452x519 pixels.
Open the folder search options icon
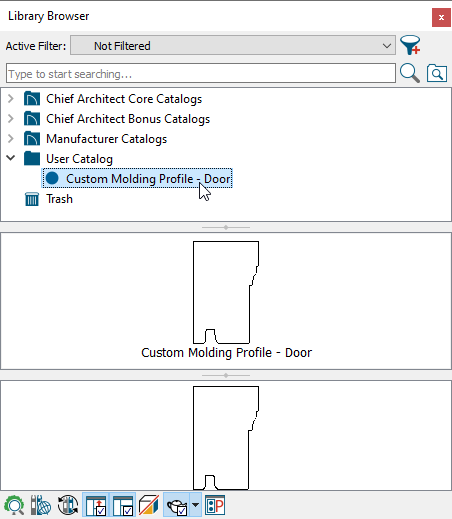click(x=436, y=73)
